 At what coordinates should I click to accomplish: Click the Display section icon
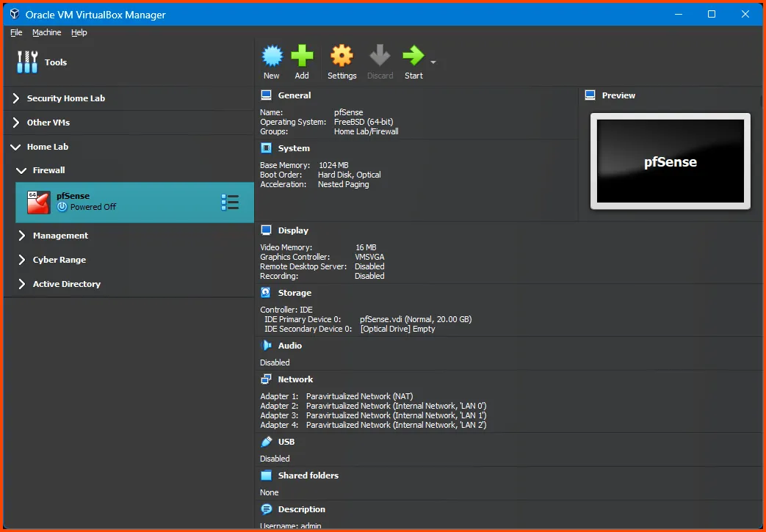267,230
